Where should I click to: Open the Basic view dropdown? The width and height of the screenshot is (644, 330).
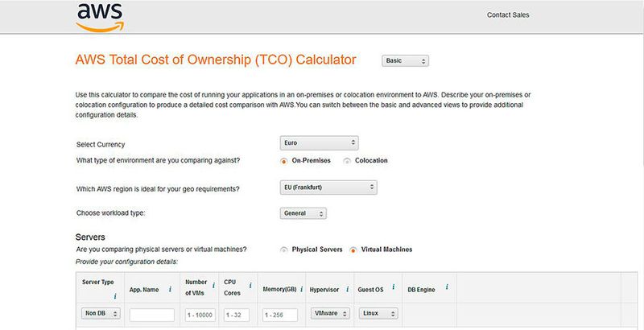click(406, 60)
